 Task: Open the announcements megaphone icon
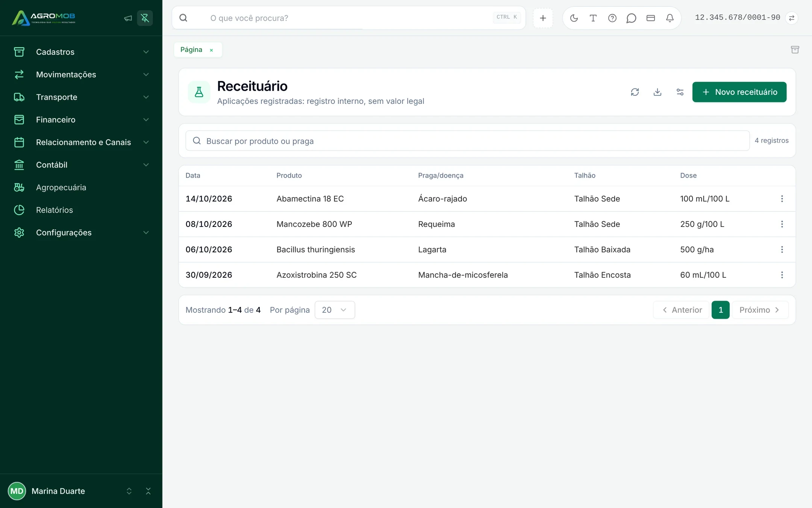click(x=128, y=18)
